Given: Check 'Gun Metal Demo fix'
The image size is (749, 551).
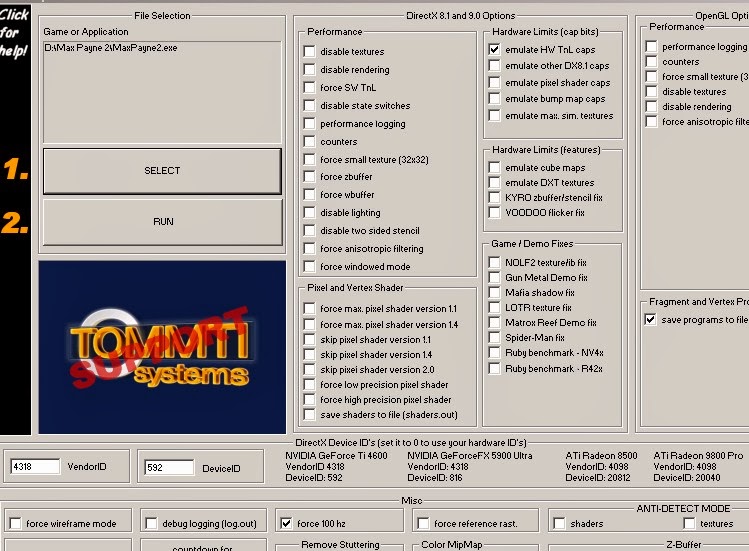Looking at the screenshot, I should [x=494, y=277].
